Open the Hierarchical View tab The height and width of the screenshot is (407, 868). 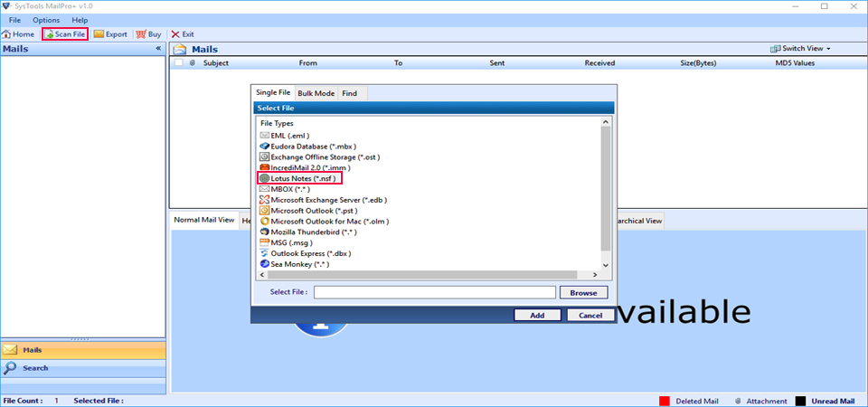pyautogui.click(x=639, y=221)
